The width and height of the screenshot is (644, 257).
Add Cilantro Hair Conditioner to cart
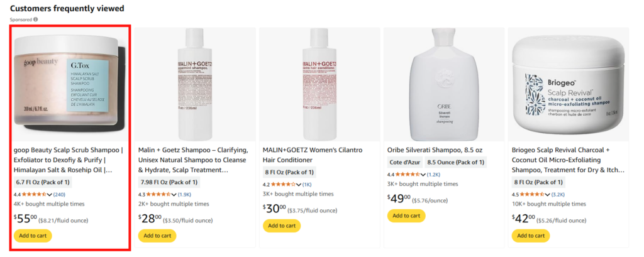[282, 226]
